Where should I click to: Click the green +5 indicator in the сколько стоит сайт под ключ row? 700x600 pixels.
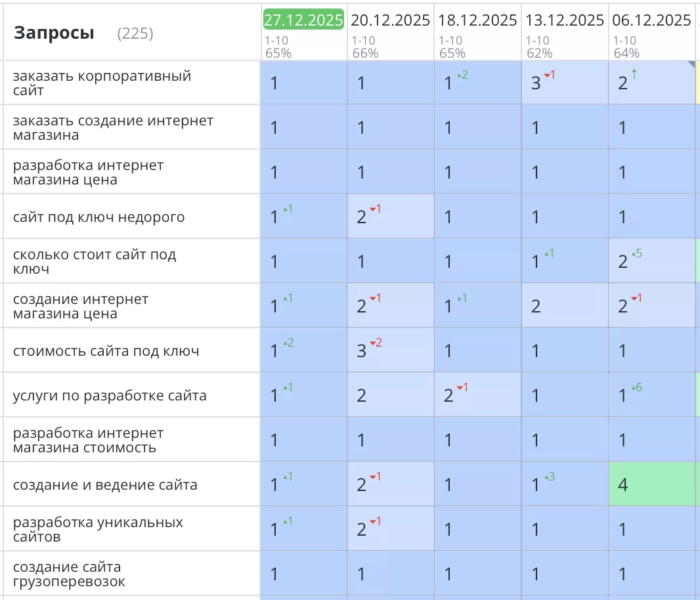click(x=636, y=253)
